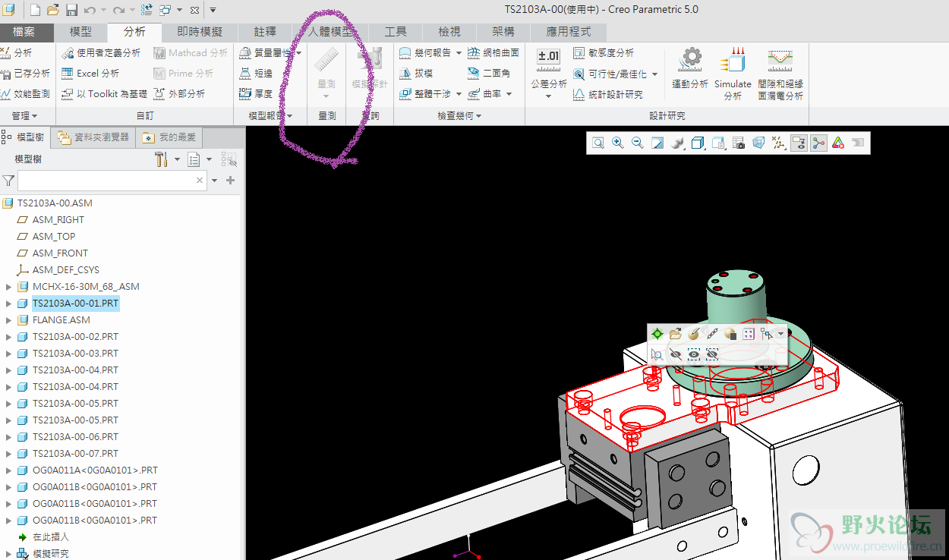Open 可行性/最佳化 dropdown arrow
This screenshot has width=949, height=560.
click(x=654, y=74)
